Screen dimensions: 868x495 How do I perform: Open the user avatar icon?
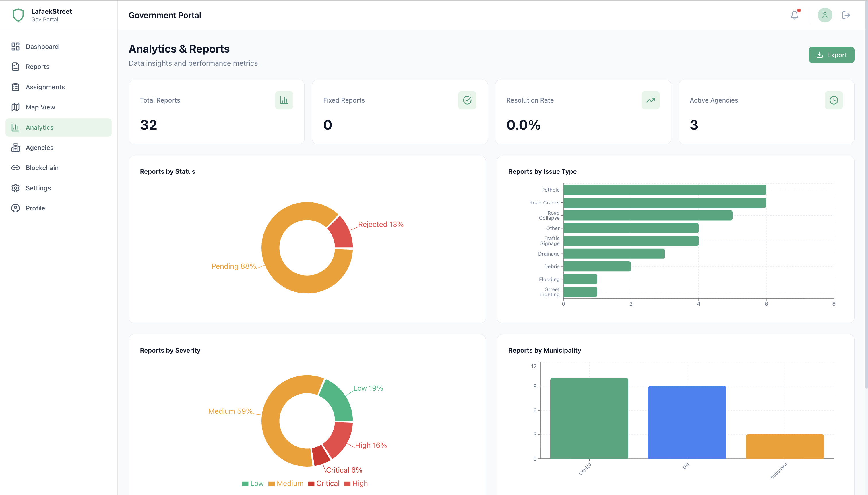click(824, 15)
